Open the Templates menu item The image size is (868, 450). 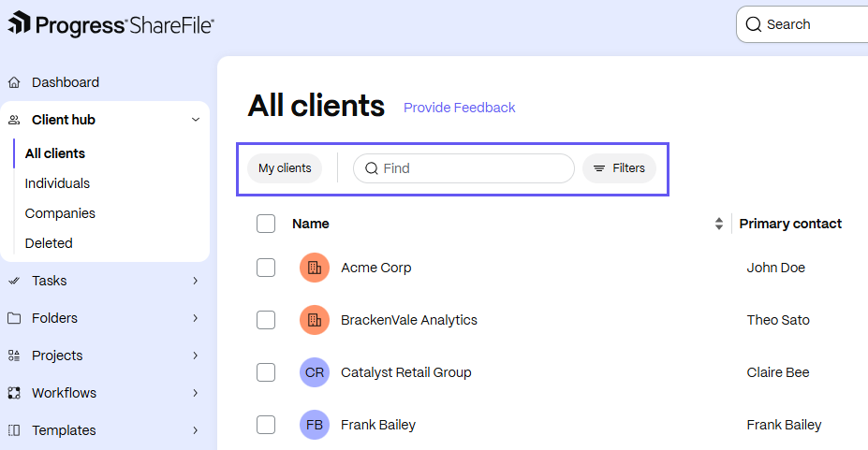64,430
